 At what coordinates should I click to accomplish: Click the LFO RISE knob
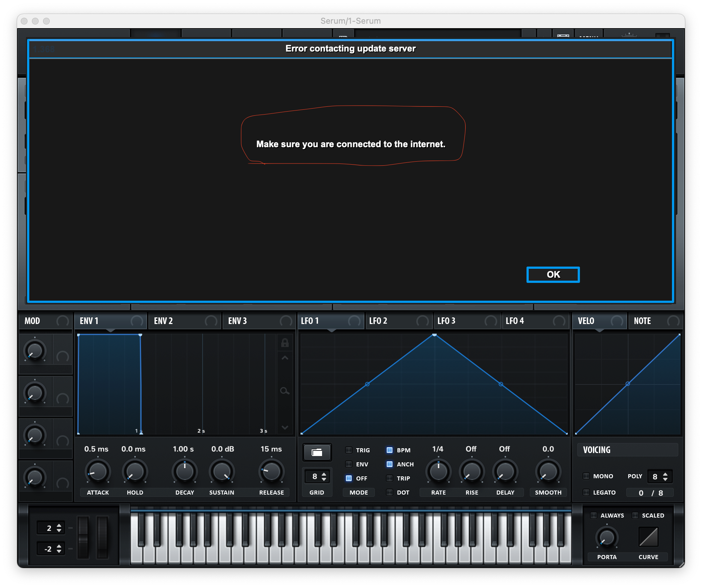[472, 472]
